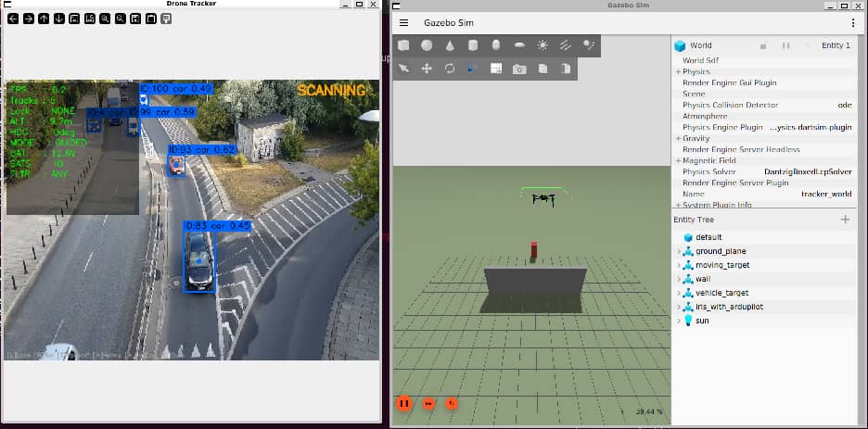Expand the iris_with_ardupilot entity arrow
This screenshot has height=429, width=868.
coord(679,307)
